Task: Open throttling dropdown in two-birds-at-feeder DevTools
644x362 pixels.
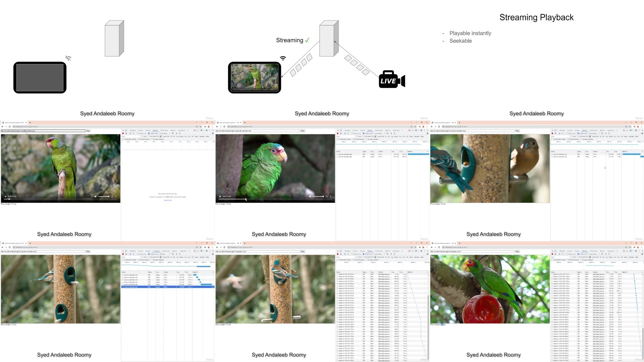Action: pos(594,133)
